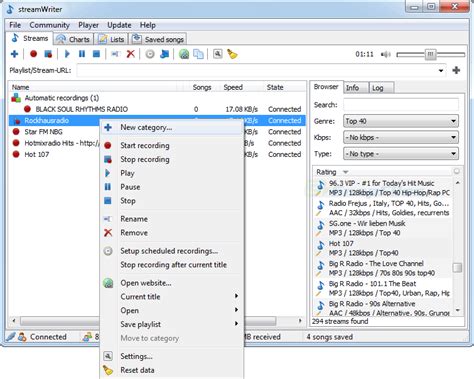
Task: Adjust the volume slider handle
Action: tap(430, 54)
